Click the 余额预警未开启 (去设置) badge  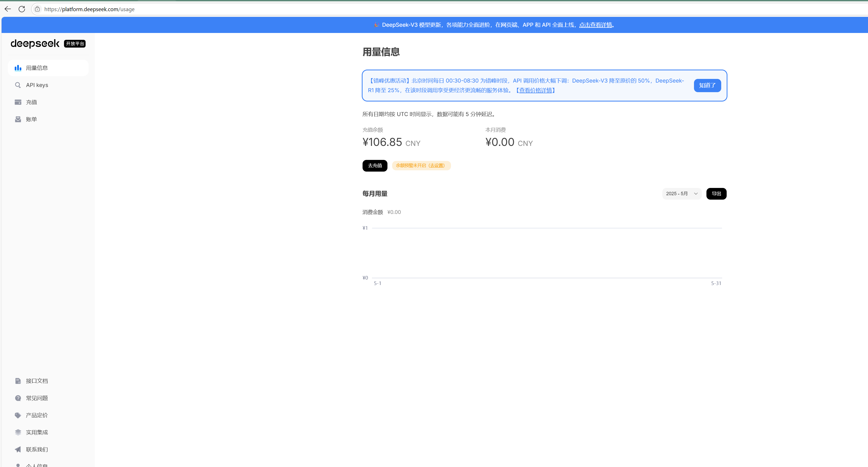[x=421, y=166]
